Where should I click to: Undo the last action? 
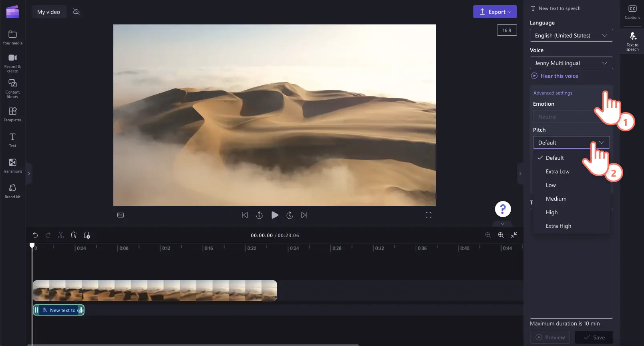point(35,235)
